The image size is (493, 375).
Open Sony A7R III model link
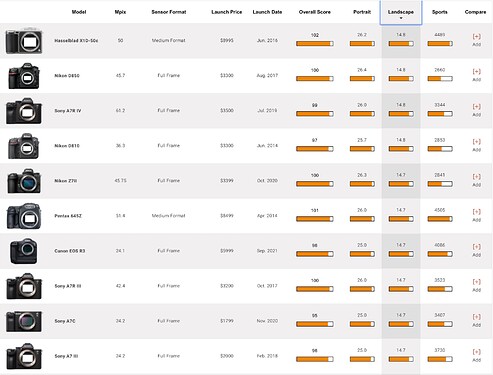pyautogui.click(x=68, y=286)
